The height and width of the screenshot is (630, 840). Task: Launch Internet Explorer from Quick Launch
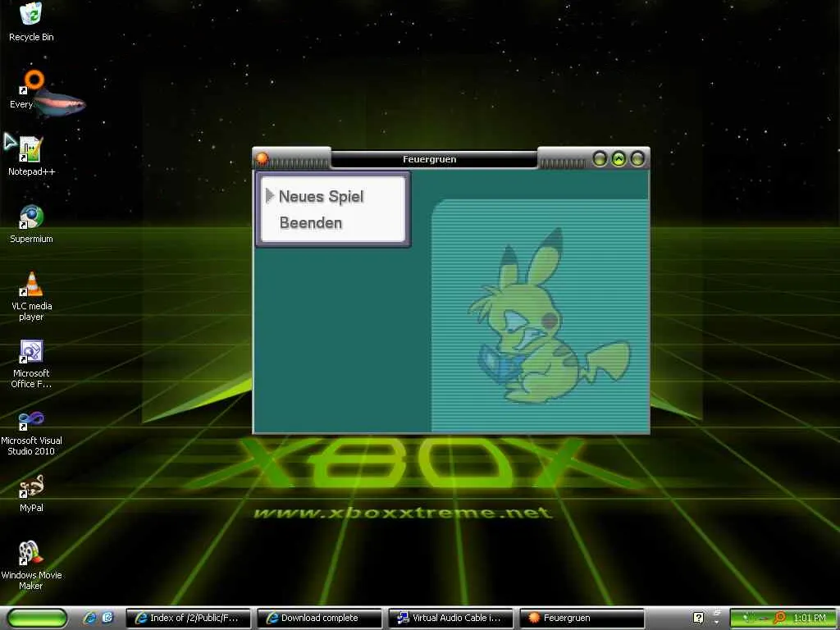(90, 618)
